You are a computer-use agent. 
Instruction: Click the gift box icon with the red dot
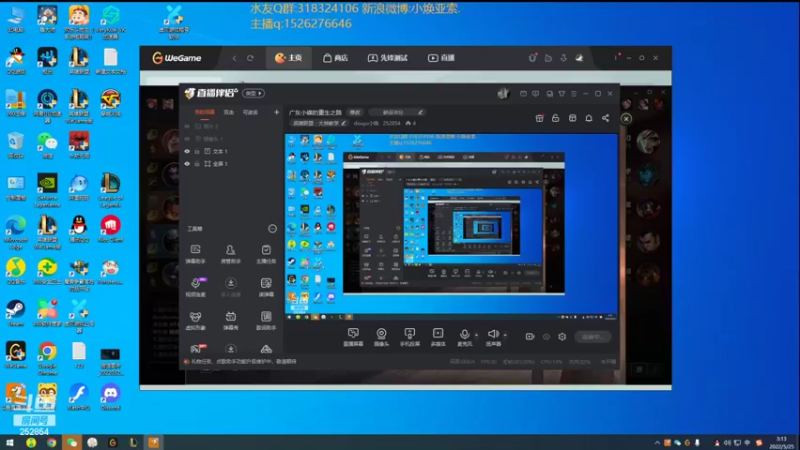click(x=539, y=118)
